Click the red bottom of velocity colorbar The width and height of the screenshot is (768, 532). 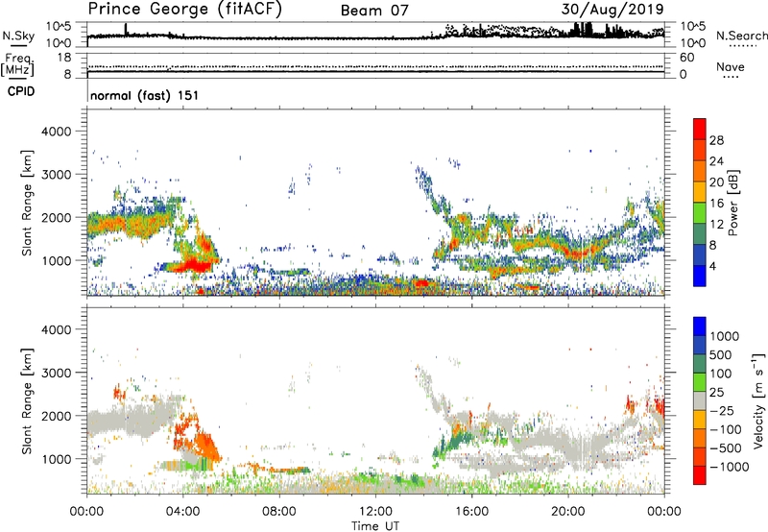700,475
